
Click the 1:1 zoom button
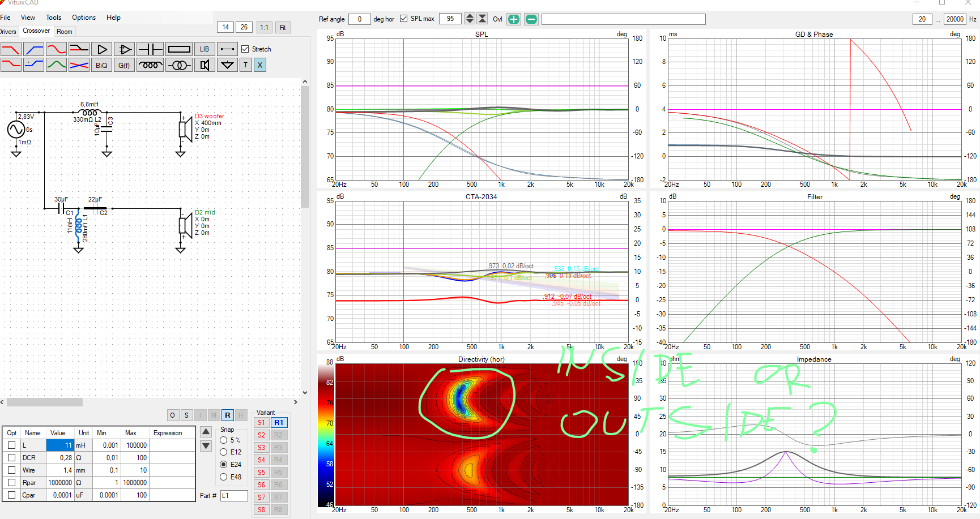(264, 27)
